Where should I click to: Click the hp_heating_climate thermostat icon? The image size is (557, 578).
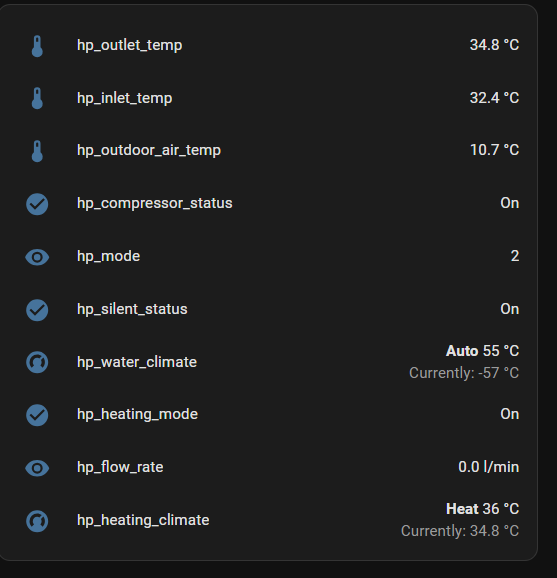pyautogui.click(x=37, y=521)
